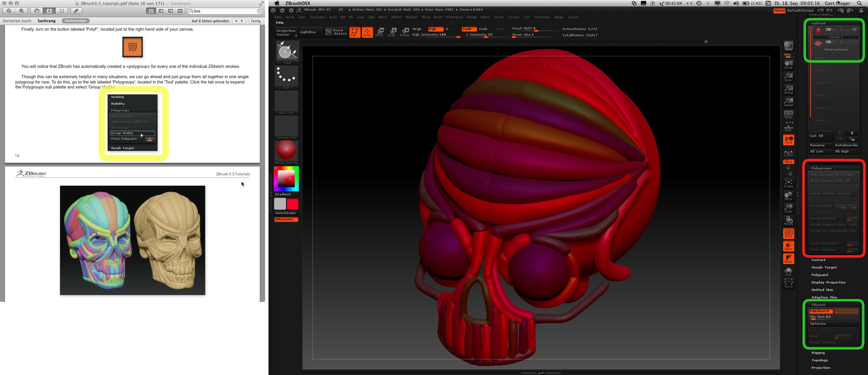Select the Rotate mode icon in top shelf
The height and width of the screenshot is (375, 868).
tap(405, 32)
